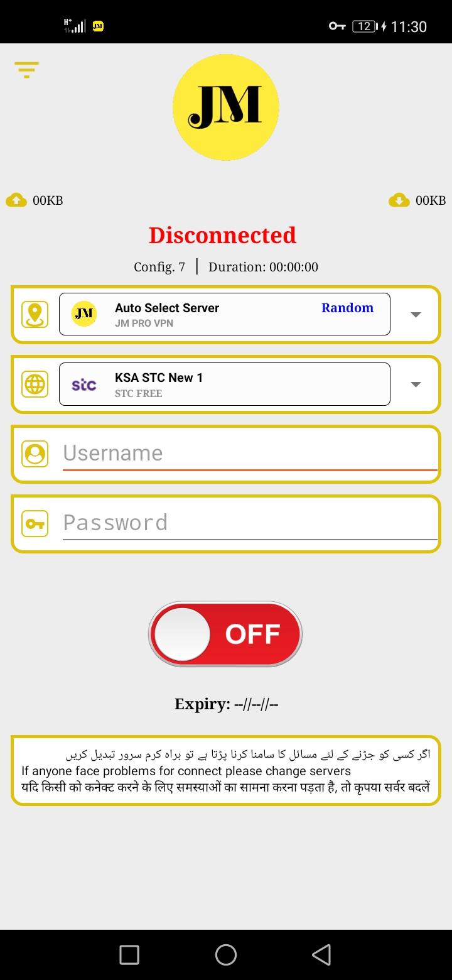The height and width of the screenshot is (980, 452).
Task: Focus the Password field
Action: coord(250,523)
